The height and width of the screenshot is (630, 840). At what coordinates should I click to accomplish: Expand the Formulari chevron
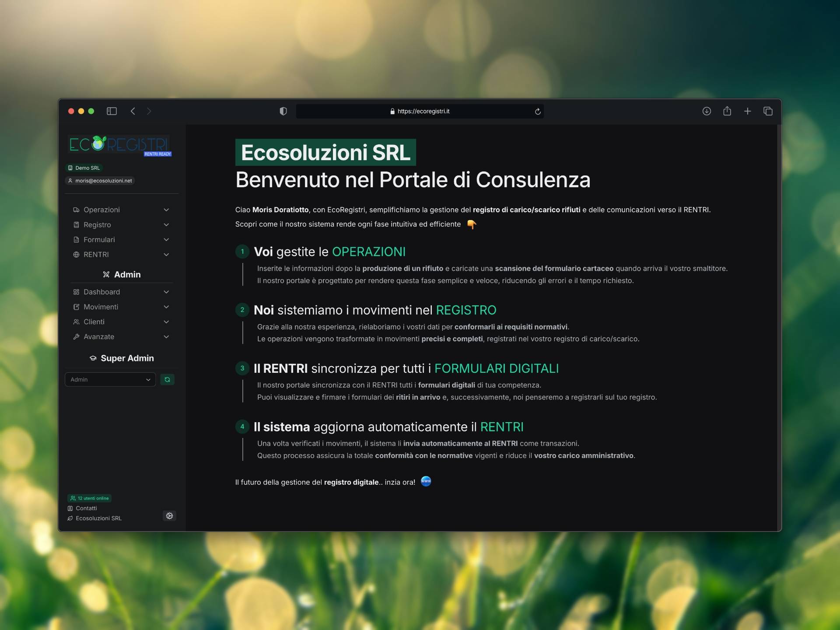pyautogui.click(x=166, y=239)
